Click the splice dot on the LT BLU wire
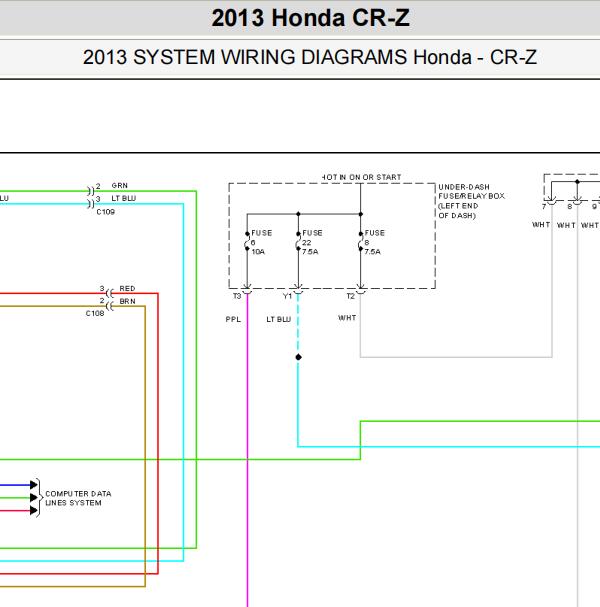Screen dimensions: 600x607 pos(298,357)
